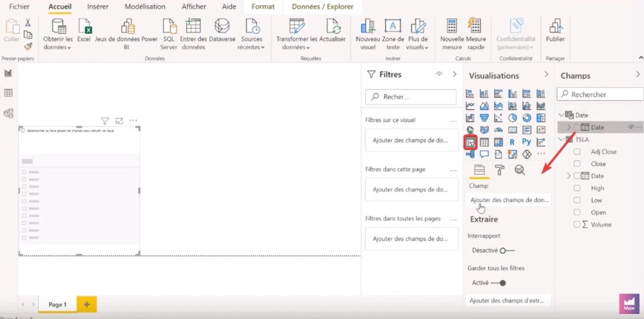644x319 pixels.
Task: Switch to Report view in left sidebar
Action: 8,73
